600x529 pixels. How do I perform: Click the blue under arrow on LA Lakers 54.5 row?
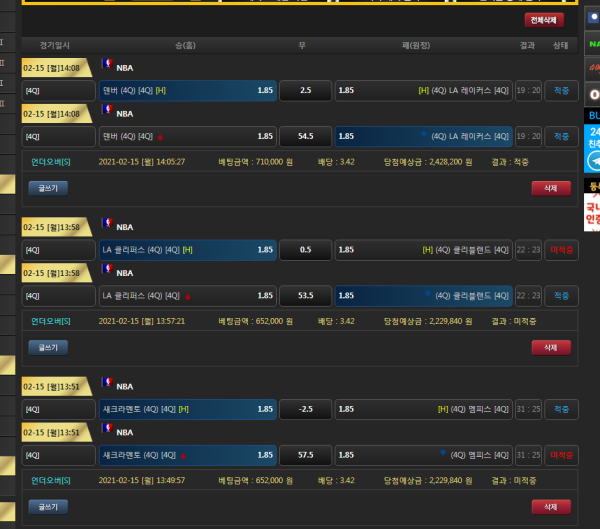(425, 135)
